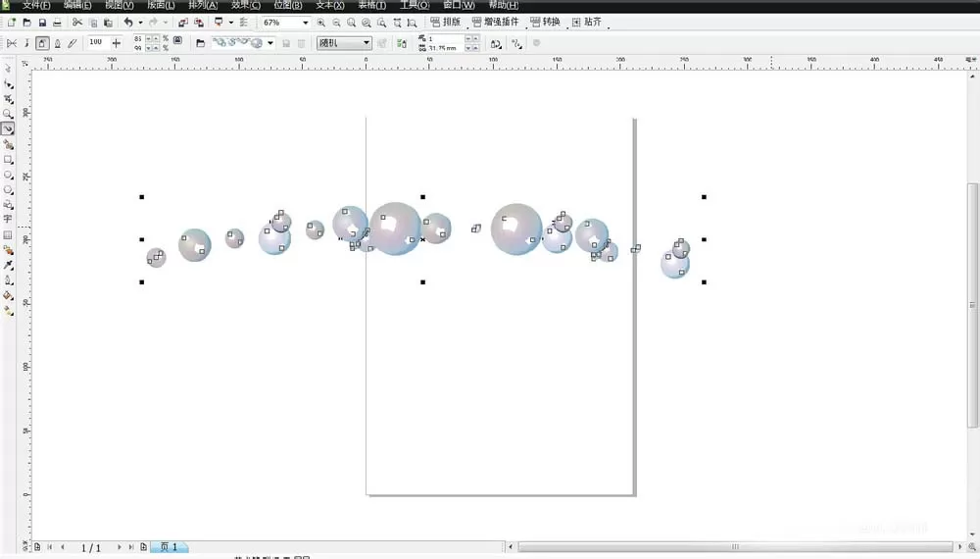Open the zoom level 67% dropdown
Image resolution: width=980 pixels, height=559 pixels.
tap(305, 23)
